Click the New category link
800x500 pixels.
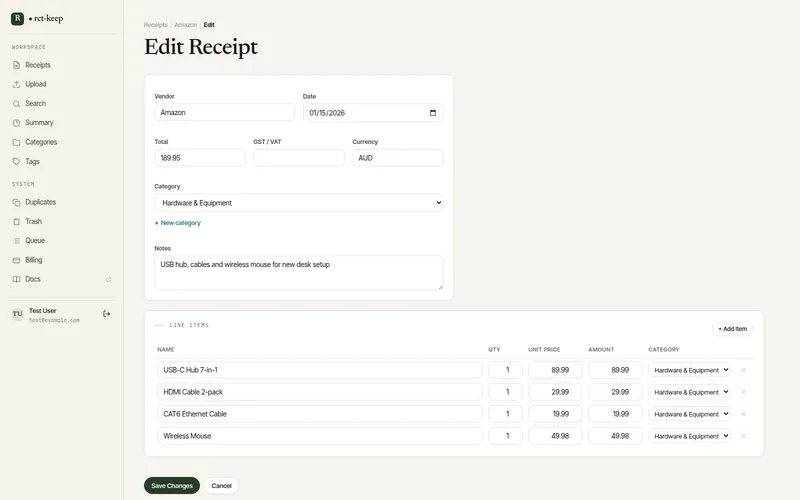pos(178,223)
